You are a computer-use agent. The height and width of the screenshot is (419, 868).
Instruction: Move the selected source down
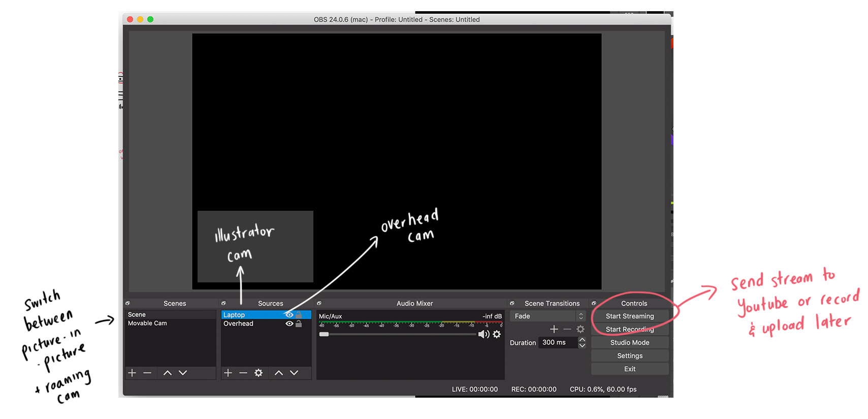click(x=294, y=373)
